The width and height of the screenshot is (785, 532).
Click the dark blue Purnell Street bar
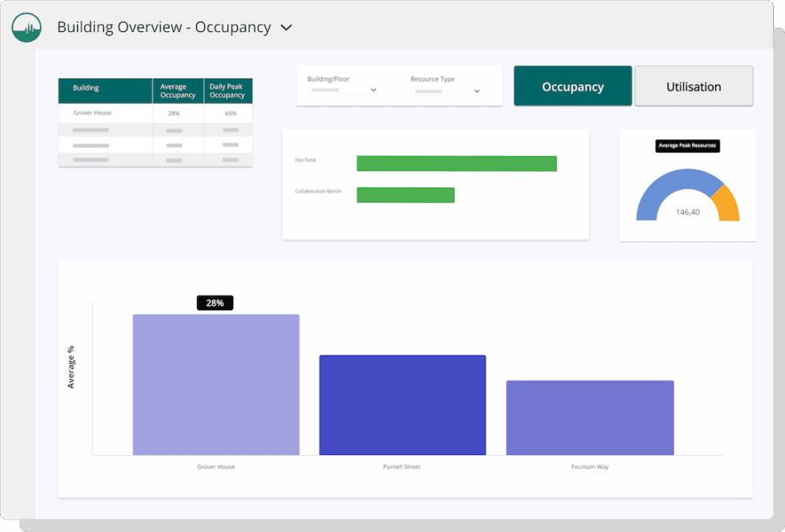402,405
